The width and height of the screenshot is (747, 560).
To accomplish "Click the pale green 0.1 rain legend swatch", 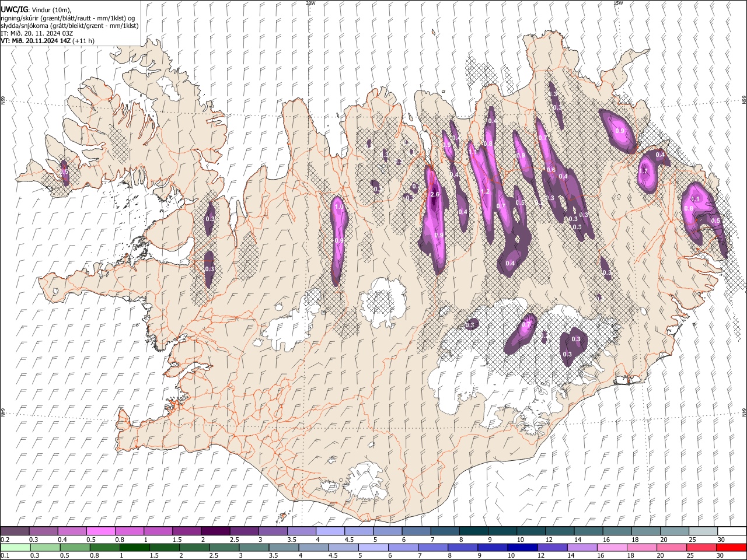I will [x=15, y=548].
